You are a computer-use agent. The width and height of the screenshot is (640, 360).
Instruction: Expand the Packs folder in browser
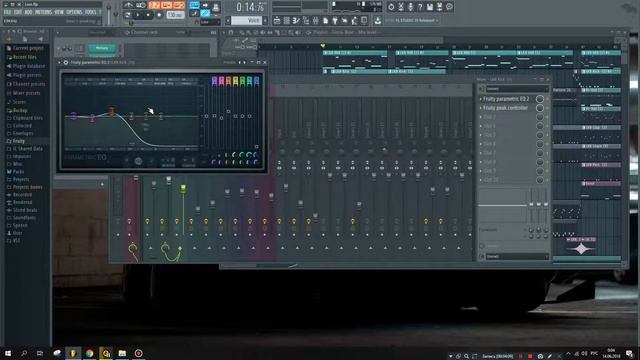(18, 172)
